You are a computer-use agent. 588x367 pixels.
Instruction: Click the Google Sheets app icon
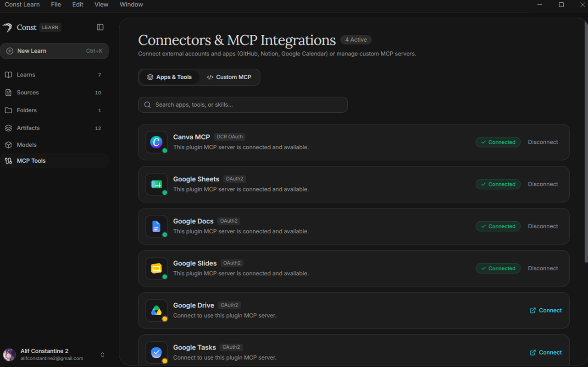point(156,184)
